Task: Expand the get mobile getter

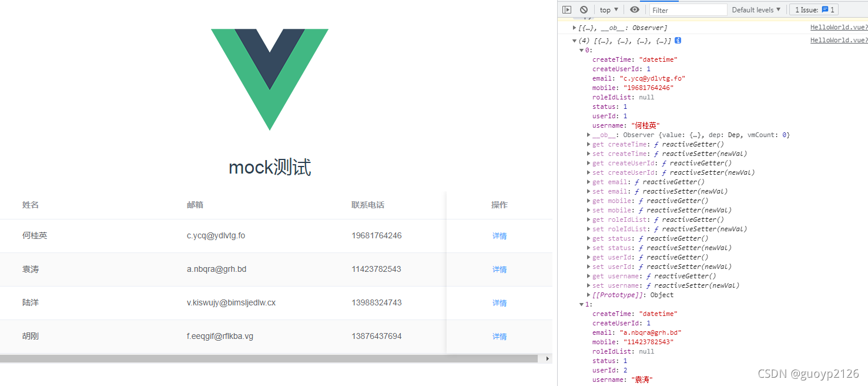Action: point(589,201)
